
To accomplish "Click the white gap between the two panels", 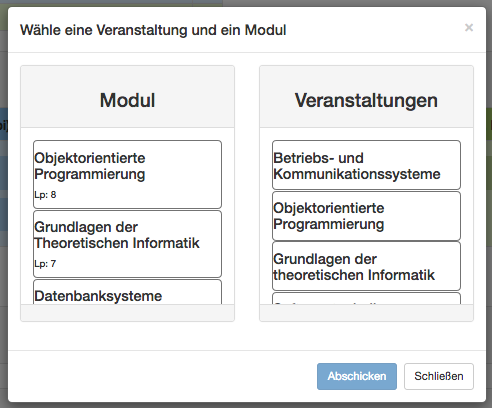I will click(247, 193).
